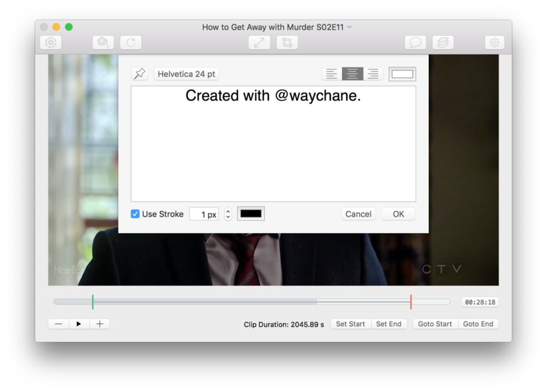Align text to the right
Image resolution: width=547 pixels, height=392 pixels.
tap(373, 74)
